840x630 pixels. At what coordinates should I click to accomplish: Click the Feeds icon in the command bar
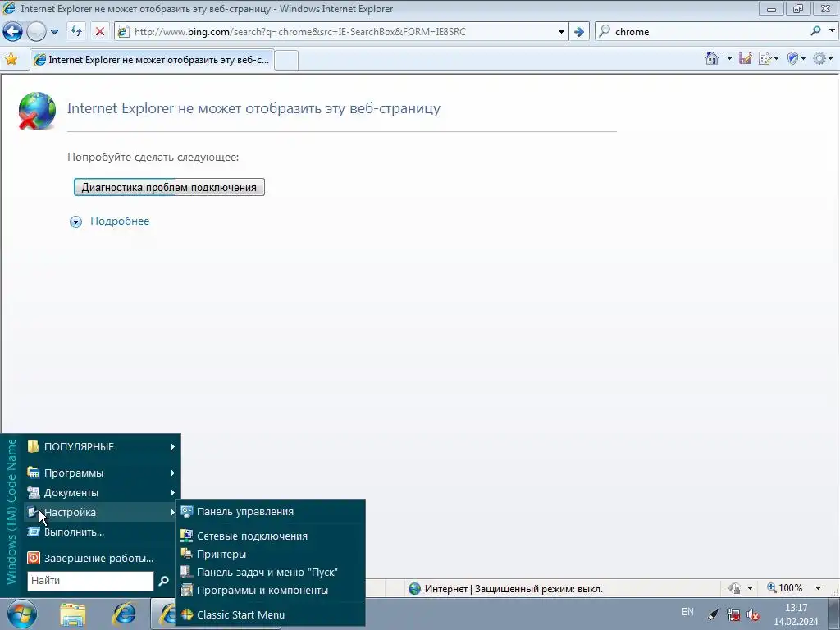coord(745,58)
